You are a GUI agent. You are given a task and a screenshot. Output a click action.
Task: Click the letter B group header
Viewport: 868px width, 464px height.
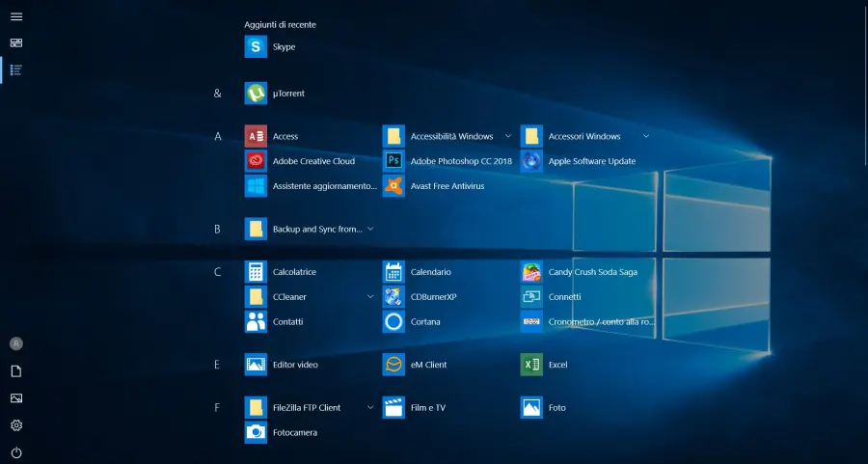218,229
